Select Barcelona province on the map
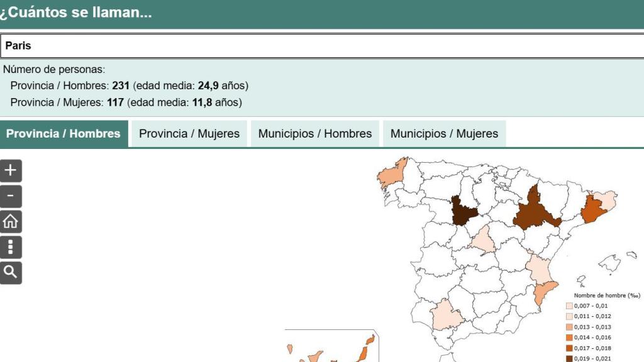The height and width of the screenshot is (362, 644). (x=592, y=210)
